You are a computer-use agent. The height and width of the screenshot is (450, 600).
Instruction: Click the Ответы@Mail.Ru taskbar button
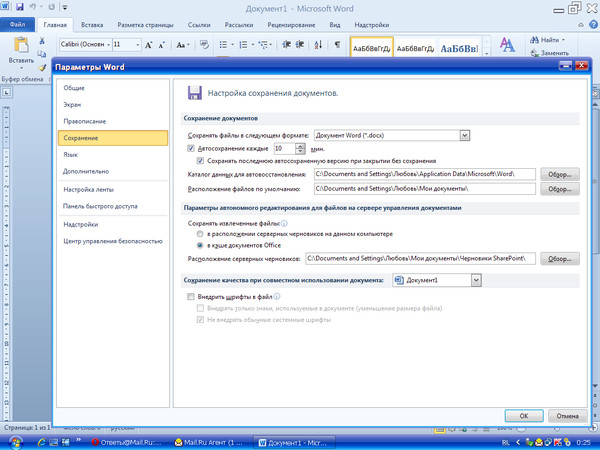(128, 443)
